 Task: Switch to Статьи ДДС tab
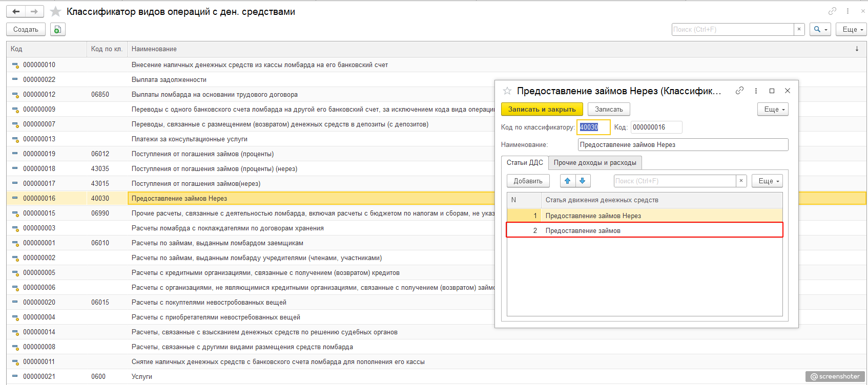pos(525,163)
